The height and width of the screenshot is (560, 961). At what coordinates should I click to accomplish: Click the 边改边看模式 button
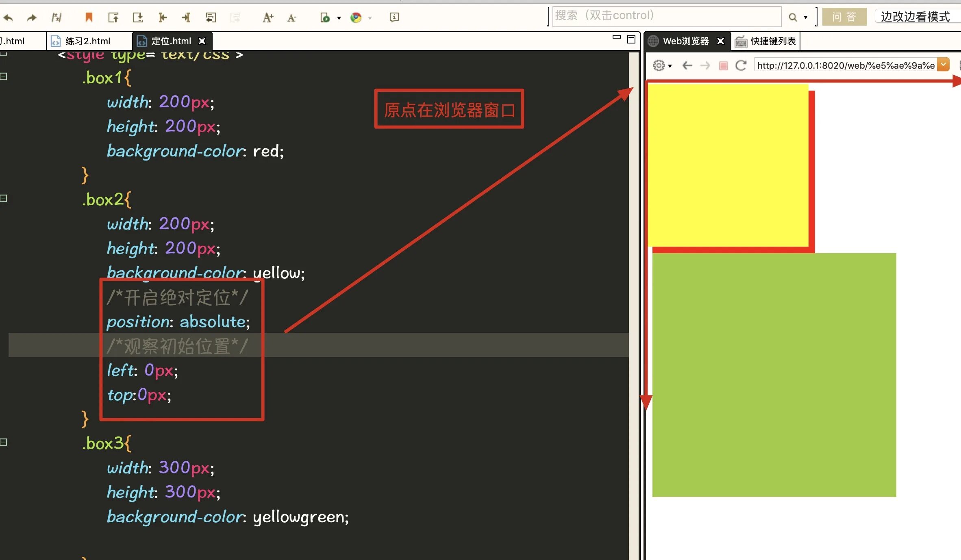(x=915, y=17)
